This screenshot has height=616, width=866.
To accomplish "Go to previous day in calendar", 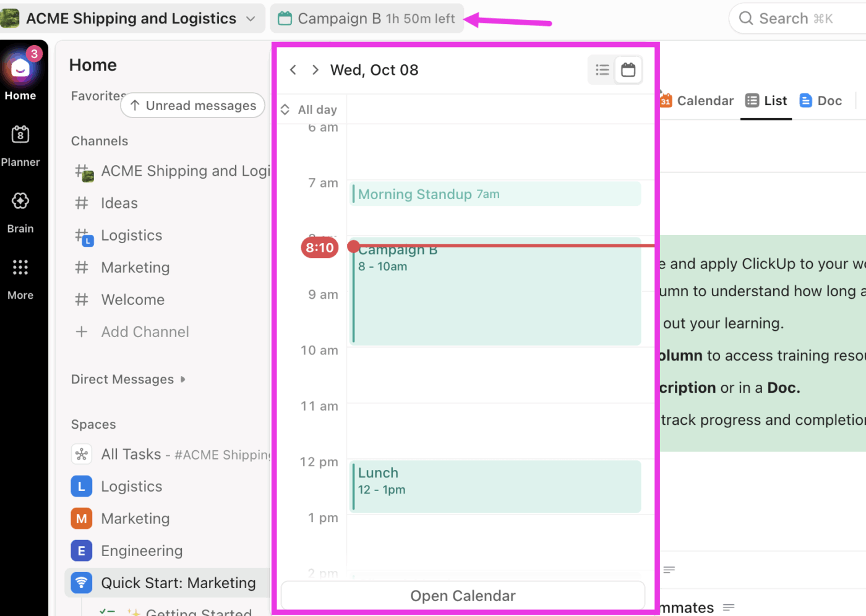I will pyautogui.click(x=293, y=70).
